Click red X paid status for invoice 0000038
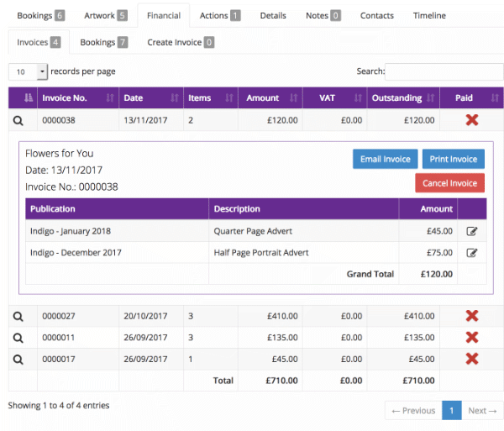The image size is (504, 431). pos(471,120)
